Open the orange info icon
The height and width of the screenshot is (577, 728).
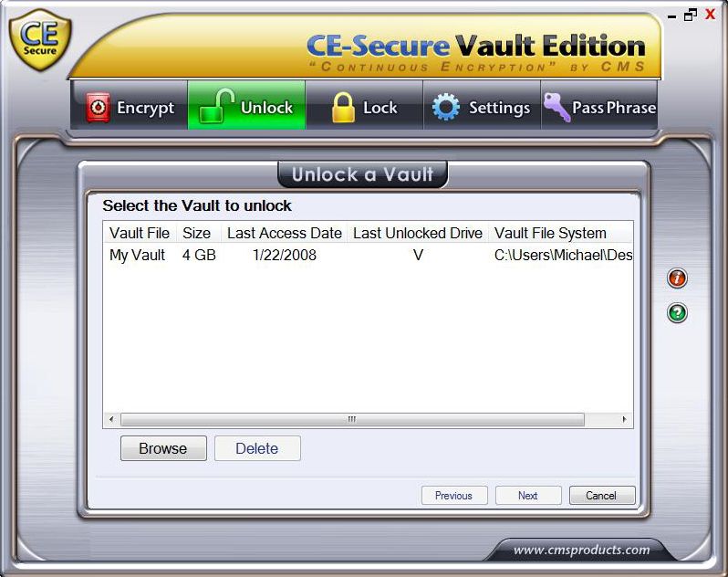click(x=677, y=278)
